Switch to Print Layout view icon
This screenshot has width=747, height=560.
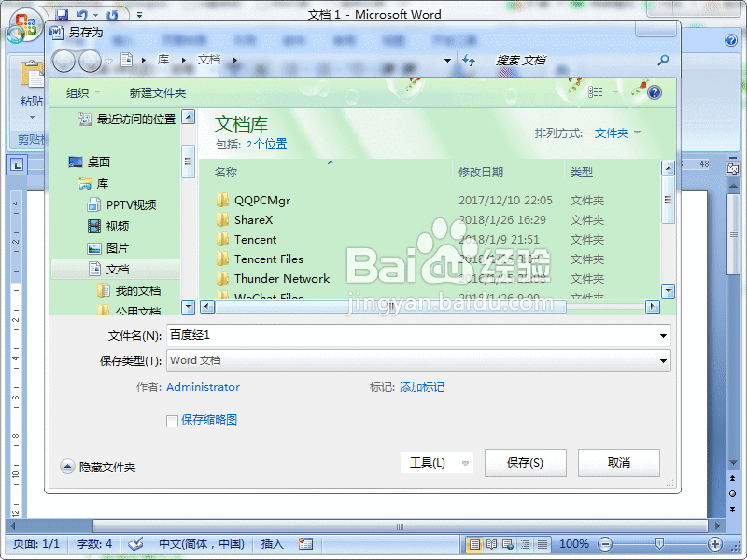click(473, 544)
